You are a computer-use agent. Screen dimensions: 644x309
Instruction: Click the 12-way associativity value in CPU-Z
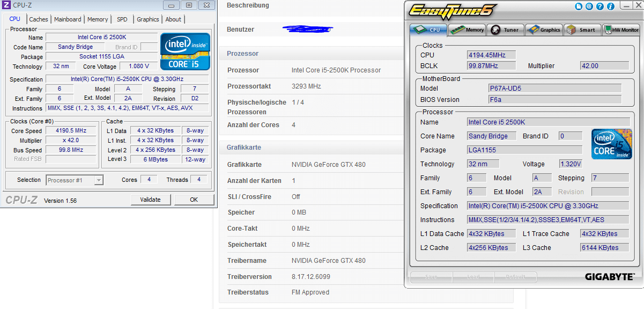195,160
